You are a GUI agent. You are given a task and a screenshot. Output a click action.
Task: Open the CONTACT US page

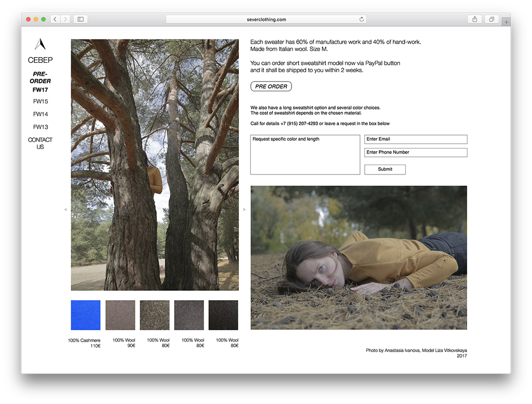pyautogui.click(x=40, y=143)
